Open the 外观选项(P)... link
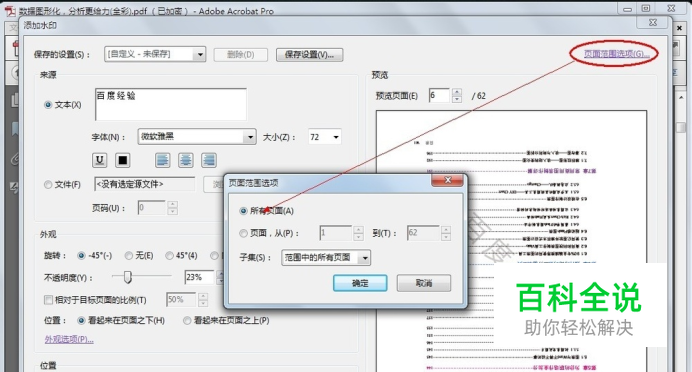The height and width of the screenshot is (372, 692). [x=69, y=339]
